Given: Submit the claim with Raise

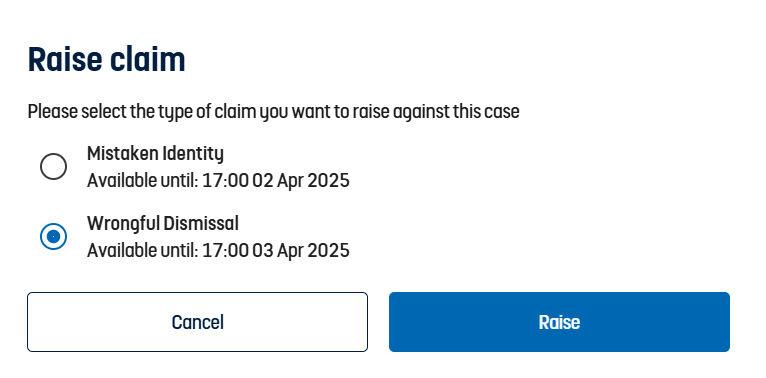Looking at the screenshot, I should tap(559, 322).
